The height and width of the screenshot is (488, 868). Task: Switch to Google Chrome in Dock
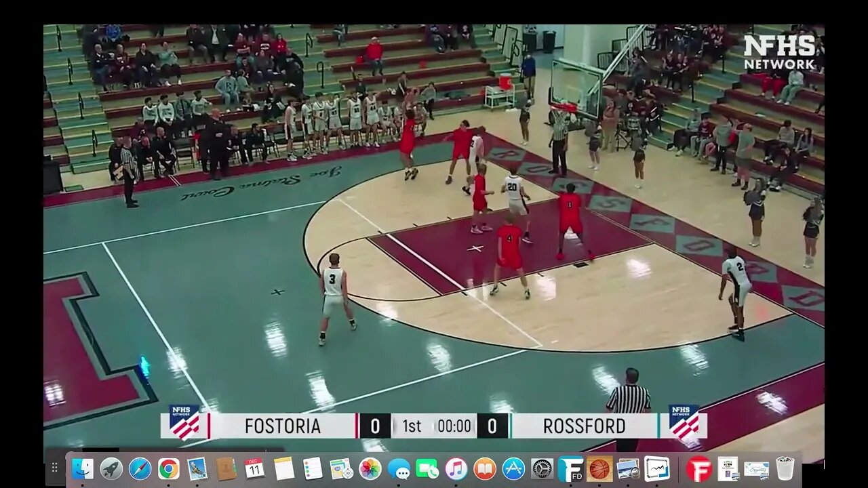pyautogui.click(x=169, y=468)
